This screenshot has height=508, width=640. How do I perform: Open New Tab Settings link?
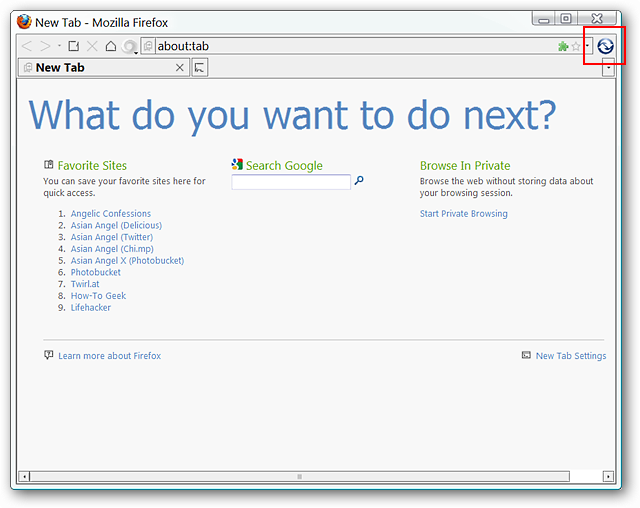coord(571,356)
